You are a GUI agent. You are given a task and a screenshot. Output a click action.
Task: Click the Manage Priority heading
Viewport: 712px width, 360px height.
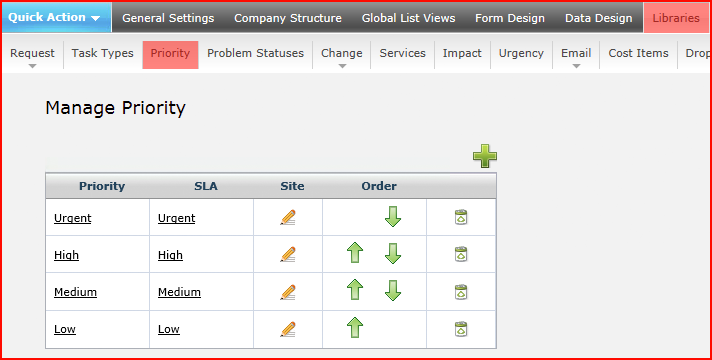point(115,108)
